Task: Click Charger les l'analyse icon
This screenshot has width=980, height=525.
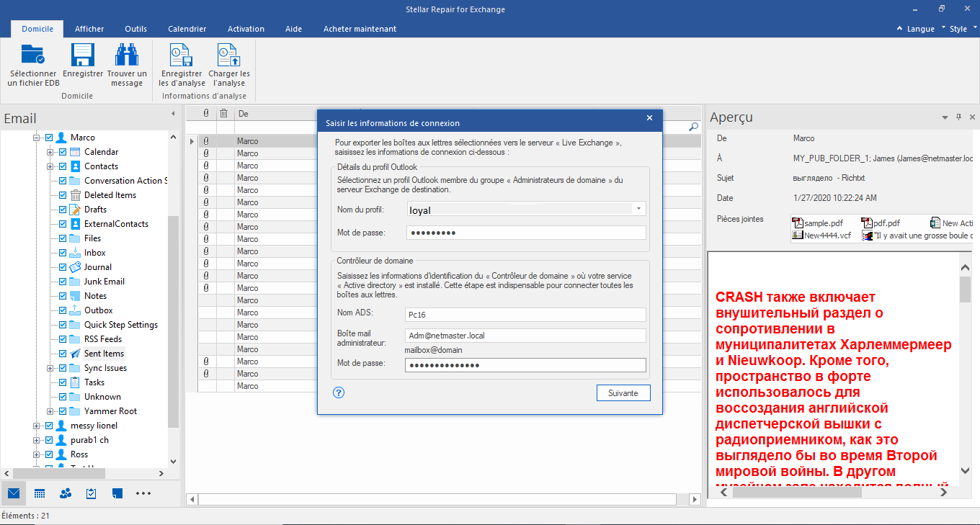Action: point(229,56)
